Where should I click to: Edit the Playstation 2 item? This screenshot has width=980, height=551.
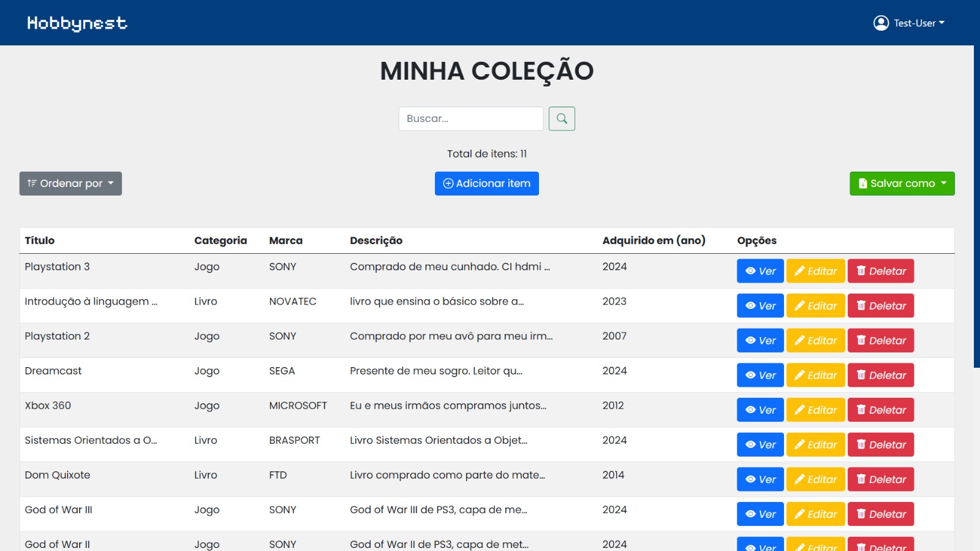pos(816,340)
